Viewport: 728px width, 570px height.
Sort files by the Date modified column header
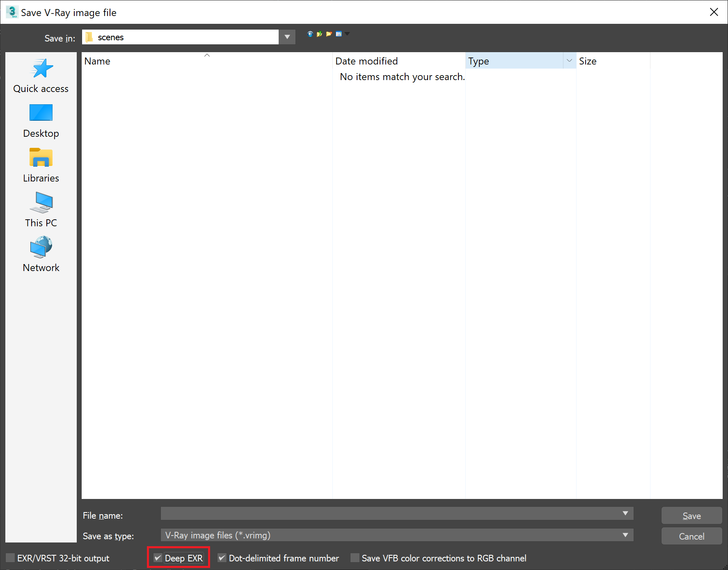(x=366, y=61)
